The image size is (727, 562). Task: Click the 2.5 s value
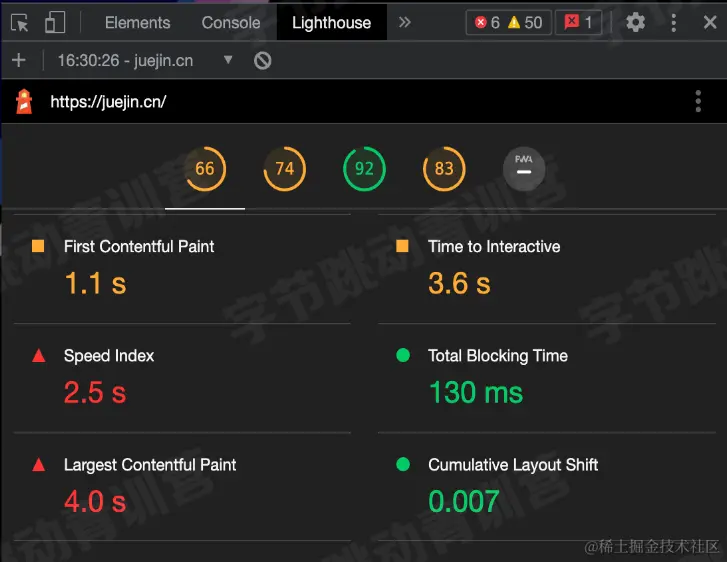point(95,393)
